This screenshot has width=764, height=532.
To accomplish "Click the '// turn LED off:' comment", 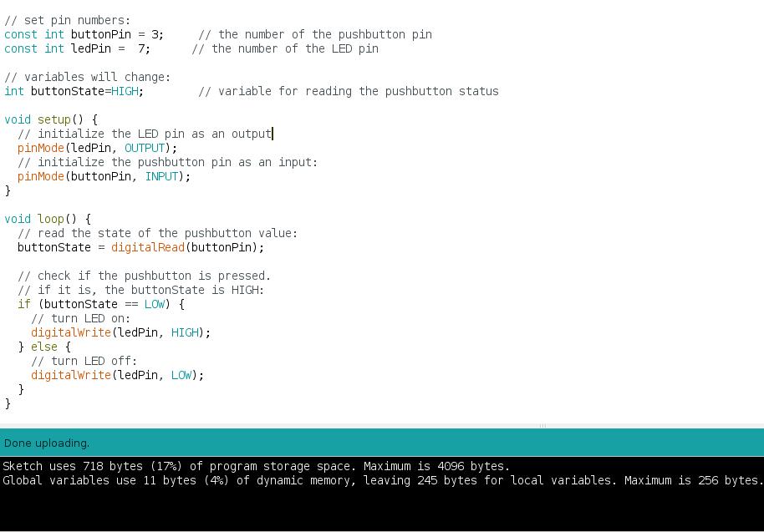I will coord(84,361).
